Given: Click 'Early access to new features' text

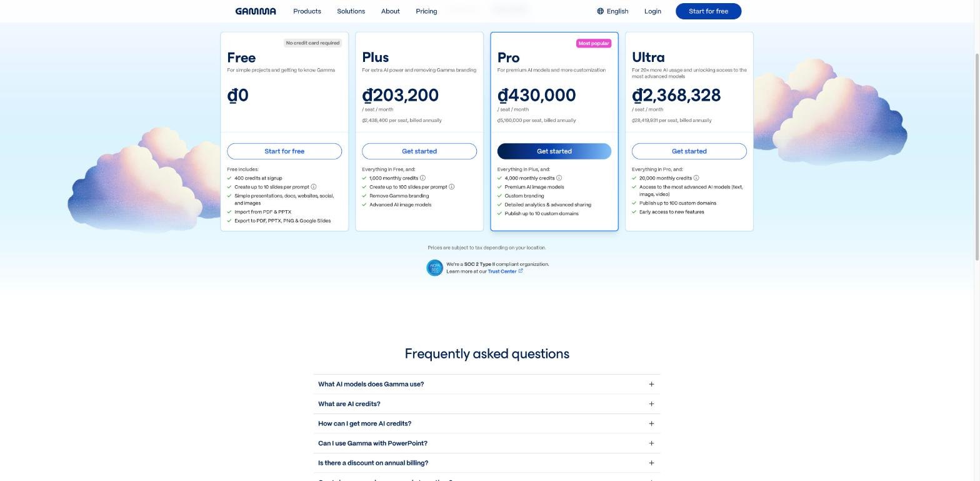Looking at the screenshot, I should pos(671,212).
